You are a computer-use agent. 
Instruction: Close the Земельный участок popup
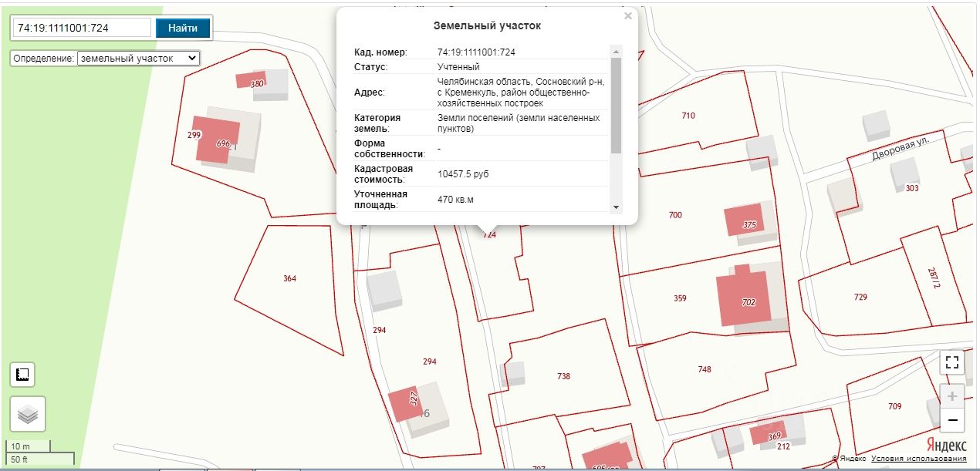pos(628,16)
